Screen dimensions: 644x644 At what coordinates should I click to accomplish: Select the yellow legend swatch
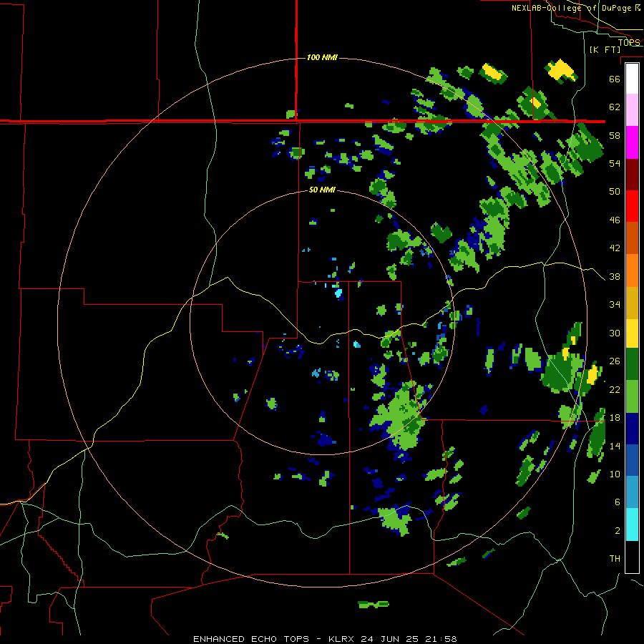632,333
